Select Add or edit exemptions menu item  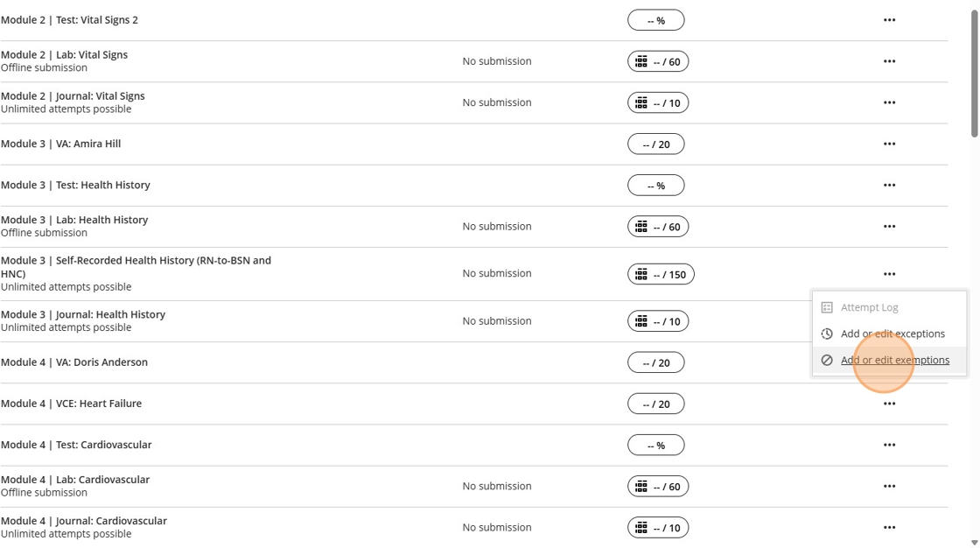(894, 360)
